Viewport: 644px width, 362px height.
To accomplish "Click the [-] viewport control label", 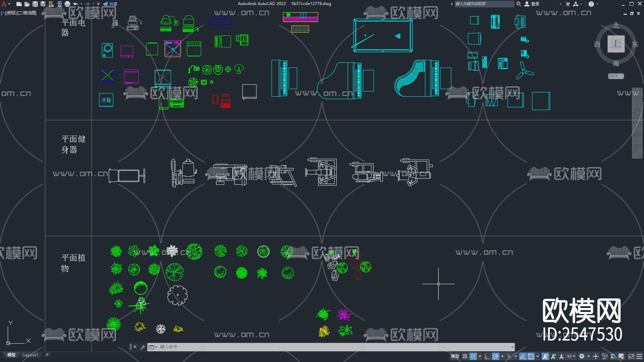I will click(3, 13).
